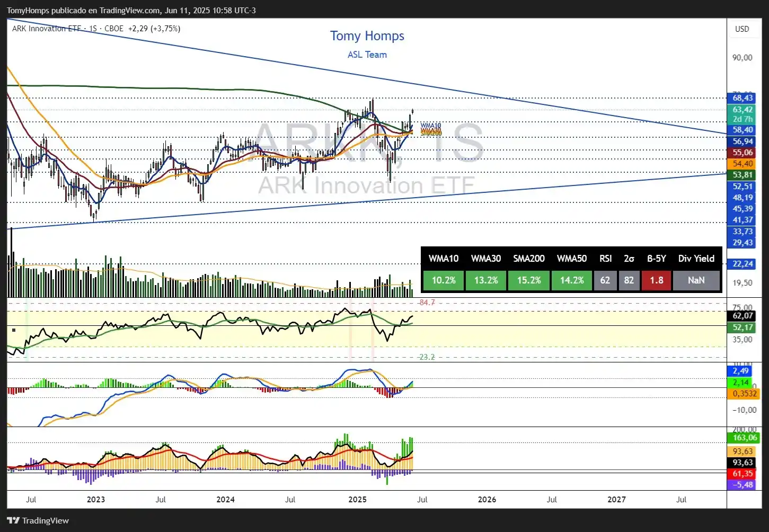Click the 33,73 price axis label
This screenshot has width=769, height=532.
[x=743, y=232]
